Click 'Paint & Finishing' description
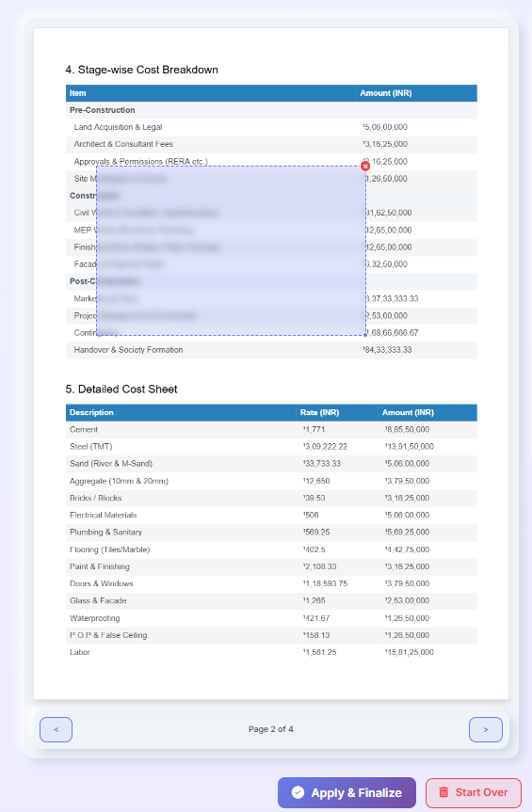This screenshot has width=532, height=812. point(100,566)
